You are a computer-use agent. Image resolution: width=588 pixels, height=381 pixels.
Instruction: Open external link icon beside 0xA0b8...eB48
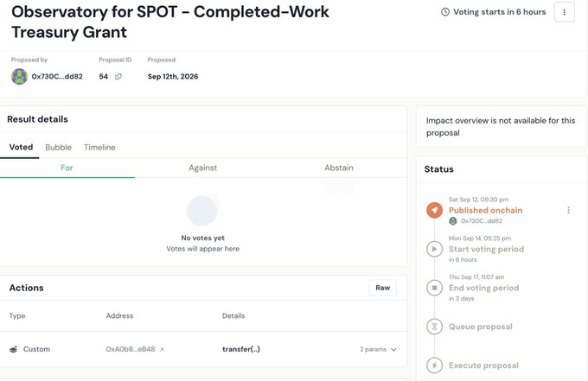tap(162, 349)
